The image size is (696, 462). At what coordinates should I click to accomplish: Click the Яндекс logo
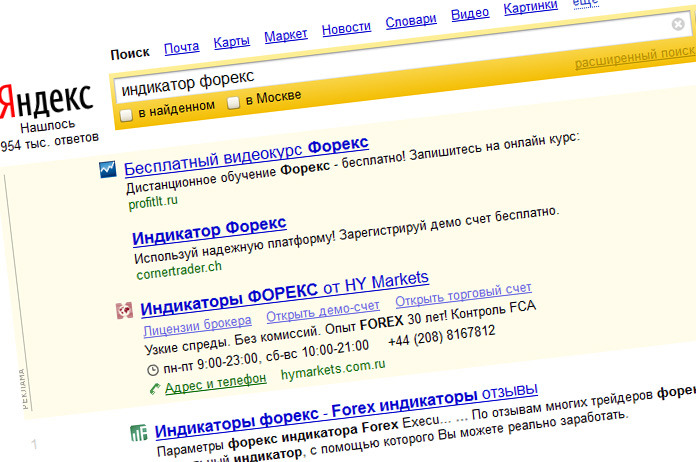46,101
